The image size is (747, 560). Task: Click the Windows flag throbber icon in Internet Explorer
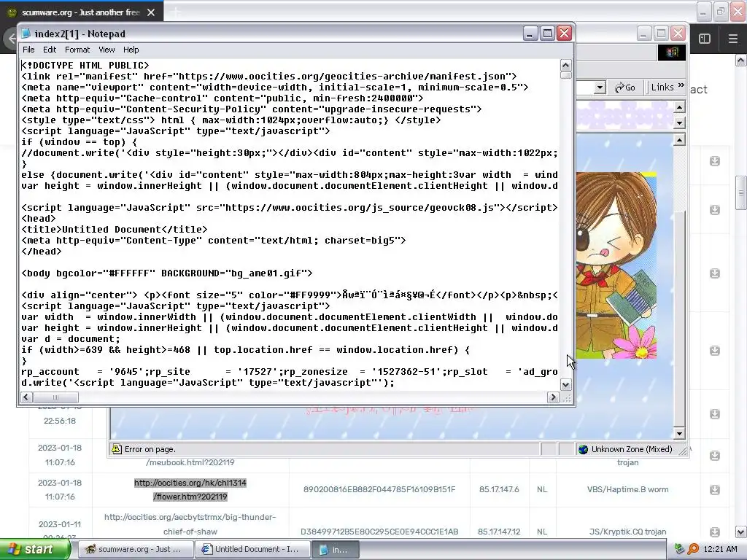point(672,52)
